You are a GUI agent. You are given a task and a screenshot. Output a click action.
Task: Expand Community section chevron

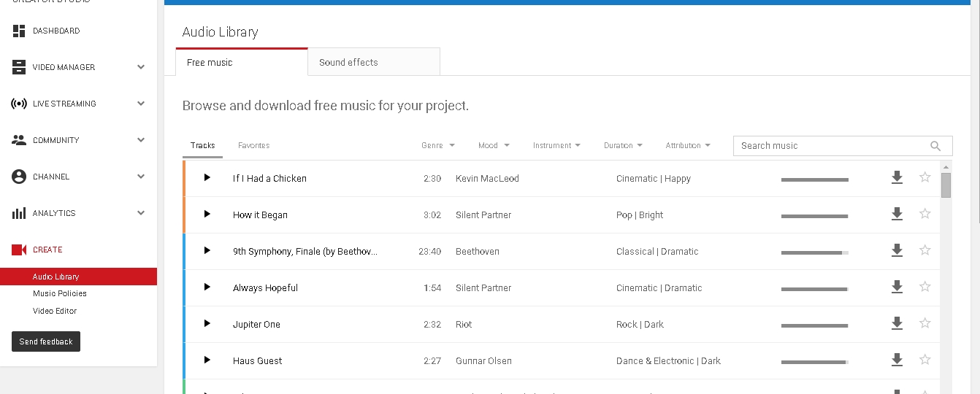(x=141, y=140)
